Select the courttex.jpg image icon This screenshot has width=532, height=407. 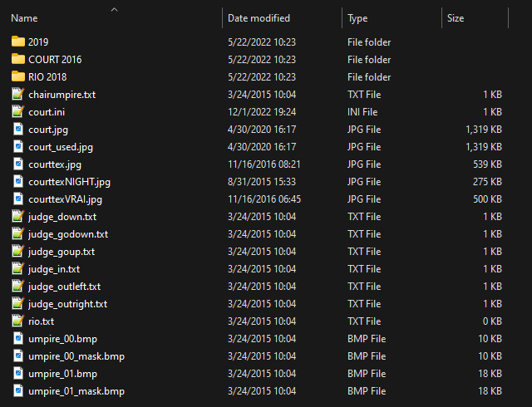18,164
